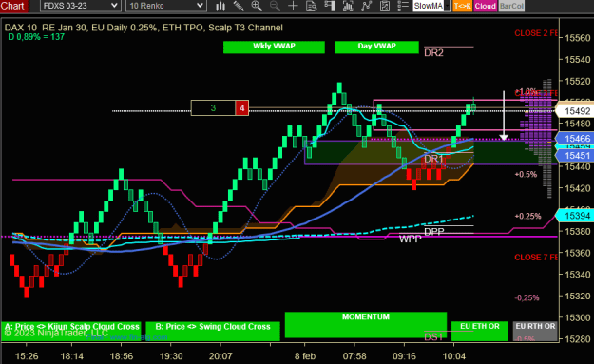Screen dimensions: 594x364
Task: Click the zoom in magnifier icon
Action: pyautogui.click(x=257, y=6)
